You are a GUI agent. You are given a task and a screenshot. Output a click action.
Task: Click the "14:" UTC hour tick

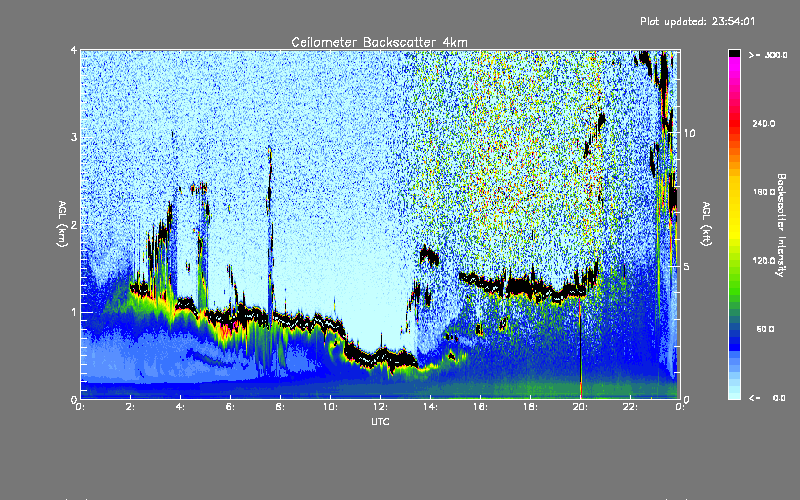pos(430,407)
